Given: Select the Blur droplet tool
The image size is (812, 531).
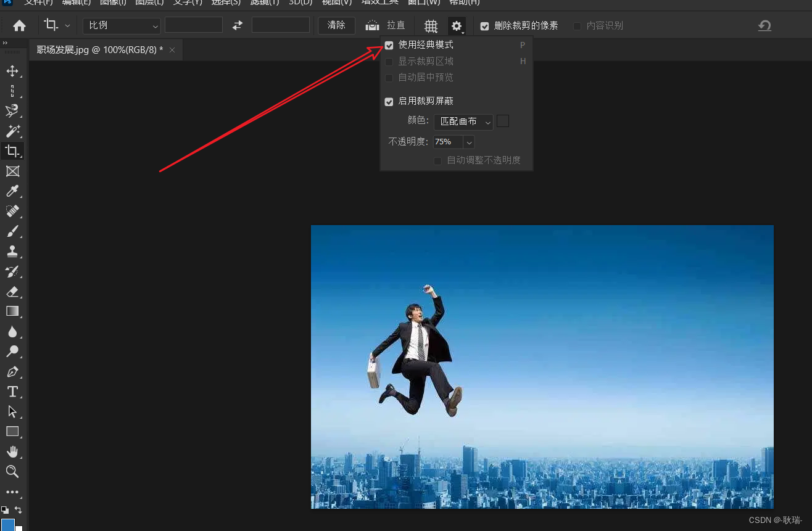Looking at the screenshot, I should coord(12,332).
